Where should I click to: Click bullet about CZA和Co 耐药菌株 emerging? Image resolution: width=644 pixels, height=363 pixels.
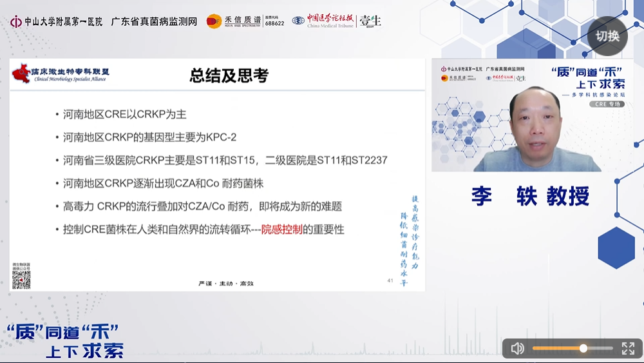pyautogui.click(x=163, y=183)
